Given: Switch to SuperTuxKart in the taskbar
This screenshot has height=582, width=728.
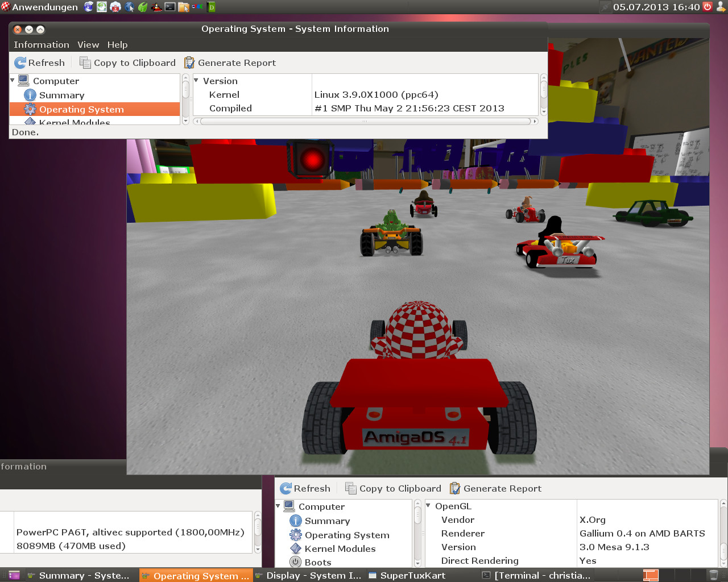Looking at the screenshot, I should 412,575.
